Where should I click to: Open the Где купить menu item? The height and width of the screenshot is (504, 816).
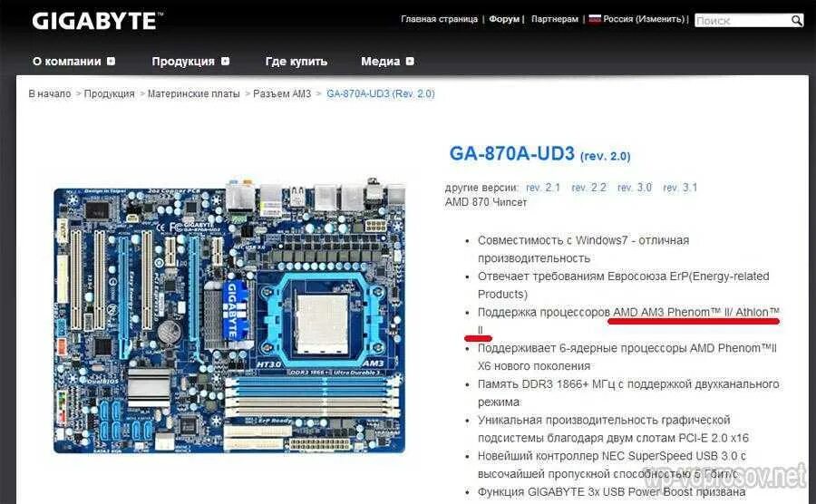click(296, 62)
